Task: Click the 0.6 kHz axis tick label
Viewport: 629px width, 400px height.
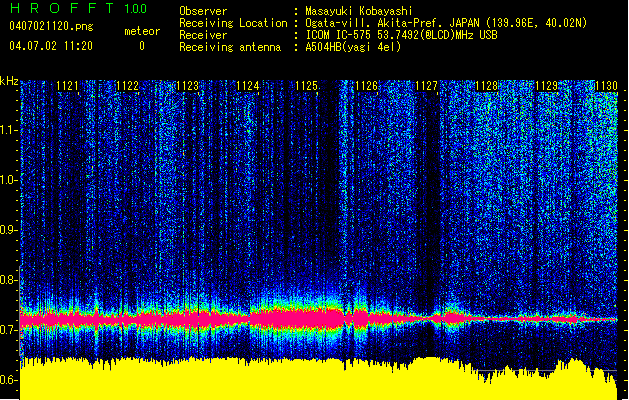Action: 9,380
